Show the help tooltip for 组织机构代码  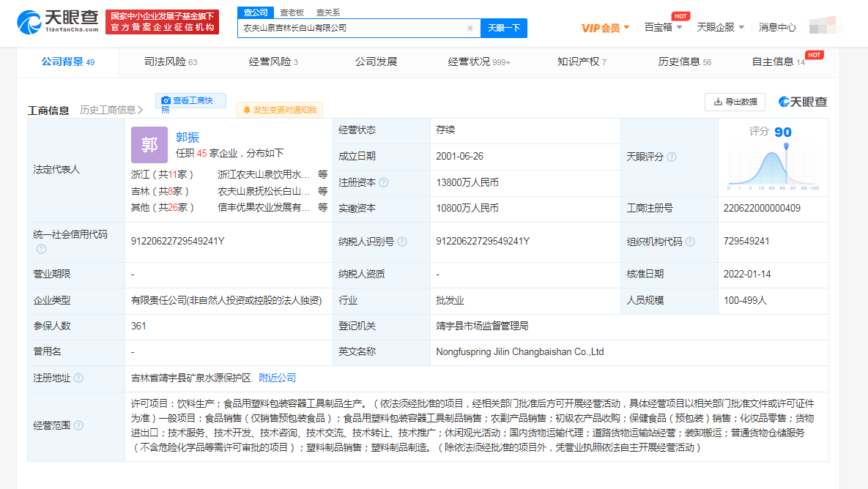690,242
